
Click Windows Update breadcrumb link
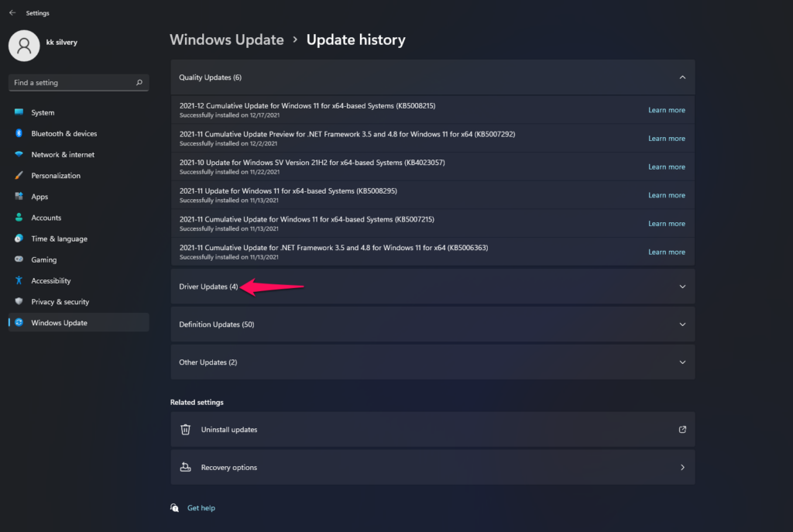(227, 39)
